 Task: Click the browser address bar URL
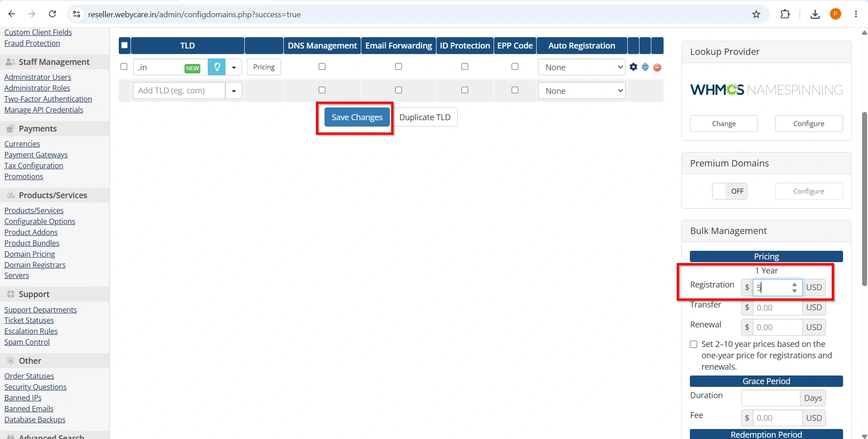[194, 15]
